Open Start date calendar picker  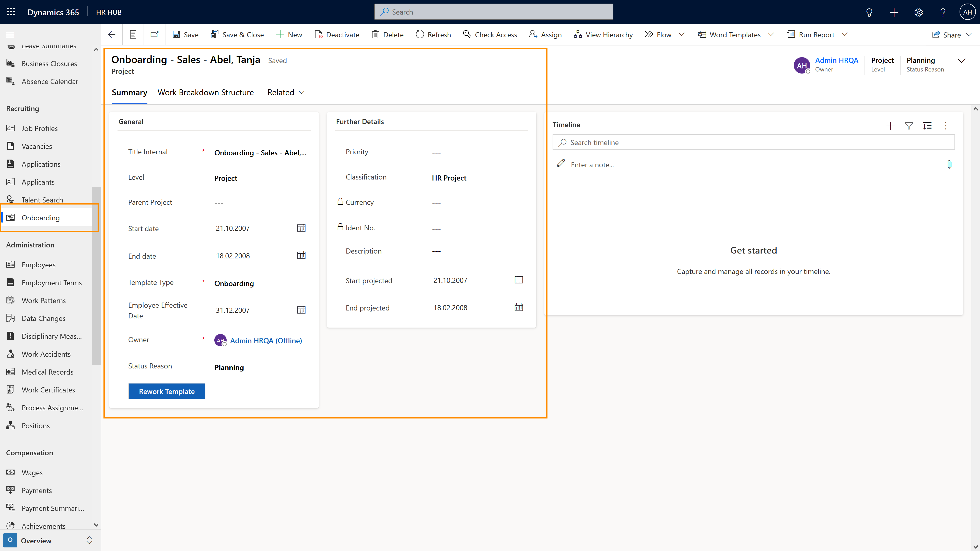pyautogui.click(x=301, y=228)
